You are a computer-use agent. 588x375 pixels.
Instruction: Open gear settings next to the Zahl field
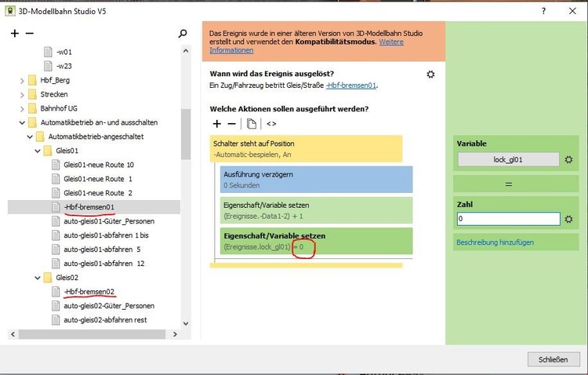(x=569, y=219)
